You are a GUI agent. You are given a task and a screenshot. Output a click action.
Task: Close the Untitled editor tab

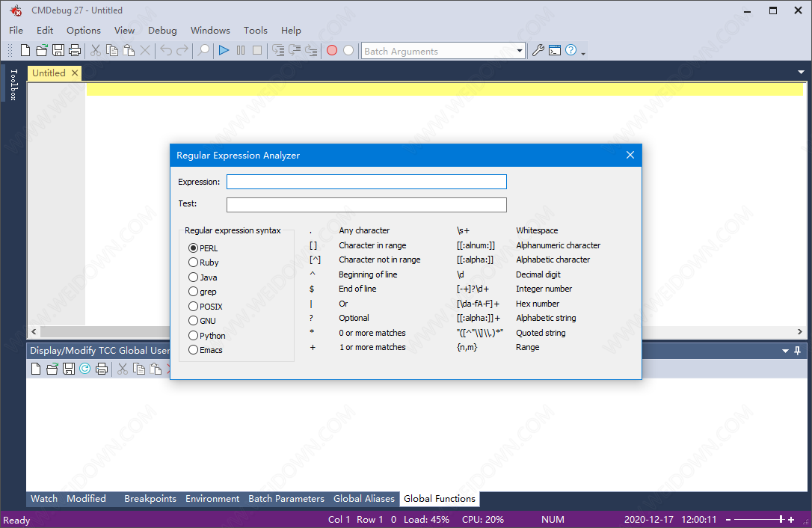tap(75, 73)
